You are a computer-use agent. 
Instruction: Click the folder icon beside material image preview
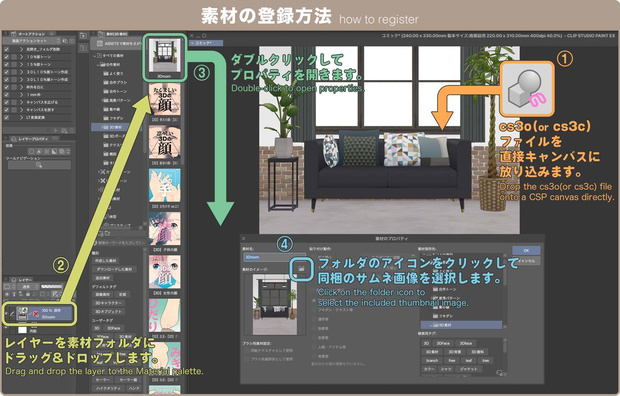coord(302,268)
